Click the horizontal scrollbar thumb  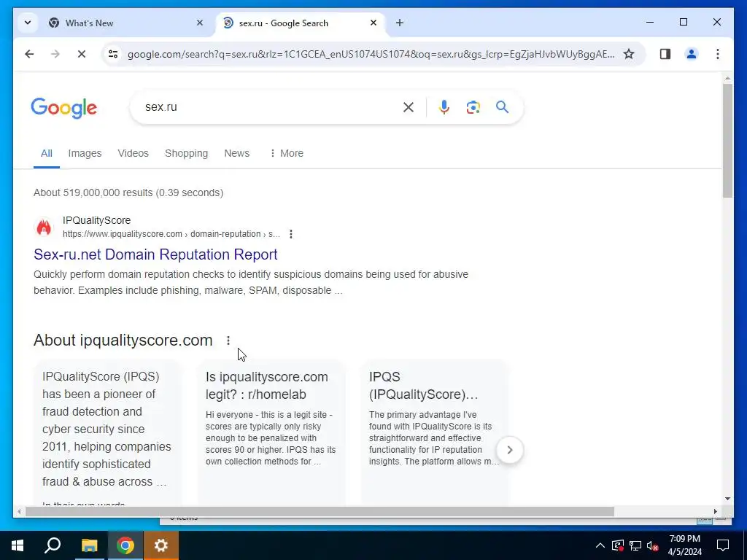tap(320, 511)
